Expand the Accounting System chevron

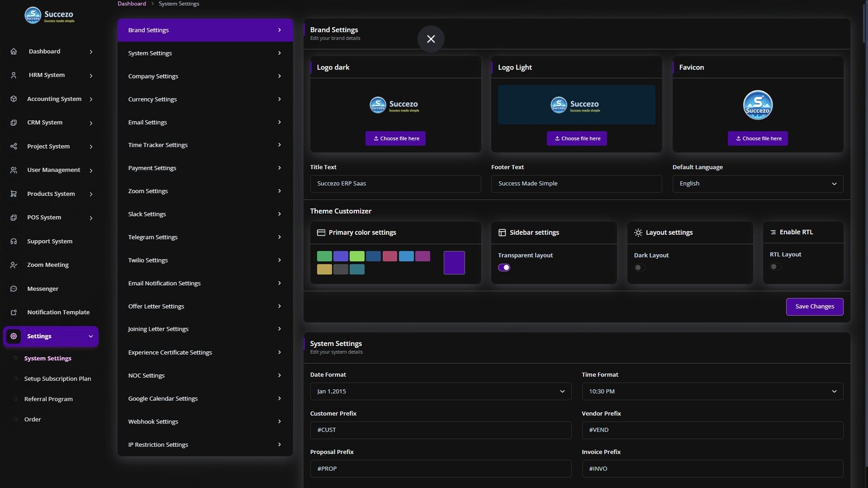pos(91,99)
